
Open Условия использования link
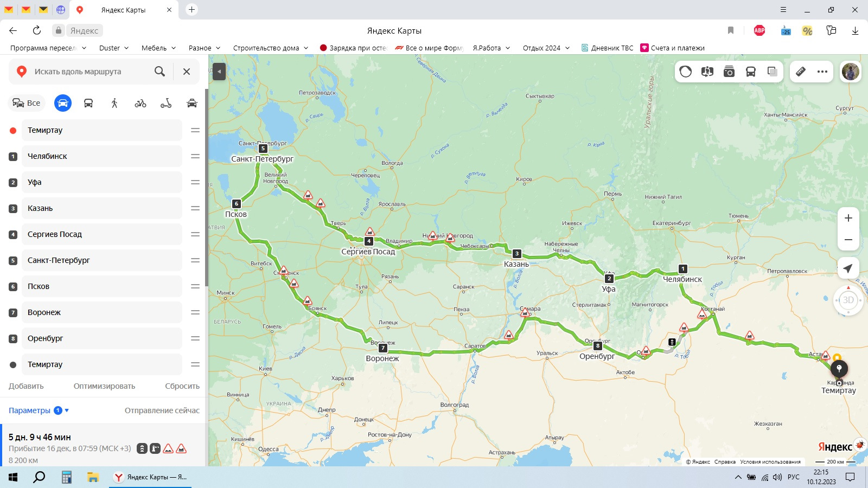pos(770,462)
